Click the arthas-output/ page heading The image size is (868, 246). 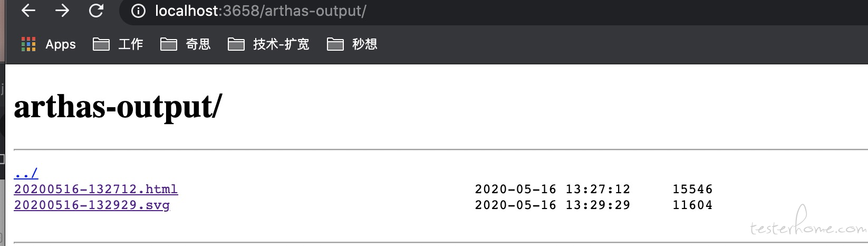[118, 107]
